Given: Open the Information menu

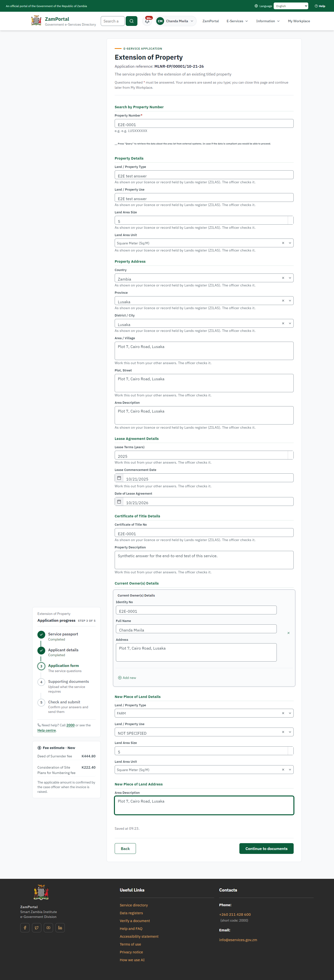Looking at the screenshot, I should click(x=268, y=21).
